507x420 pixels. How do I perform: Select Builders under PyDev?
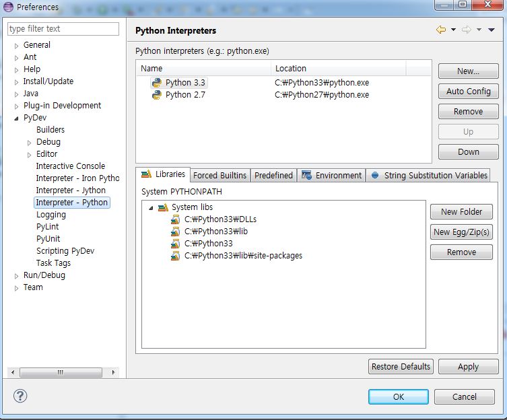tap(50, 130)
